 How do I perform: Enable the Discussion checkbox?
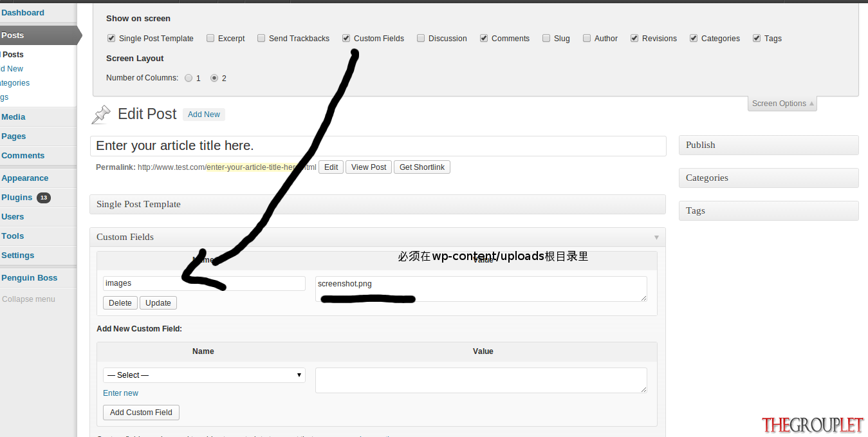point(421,38)
